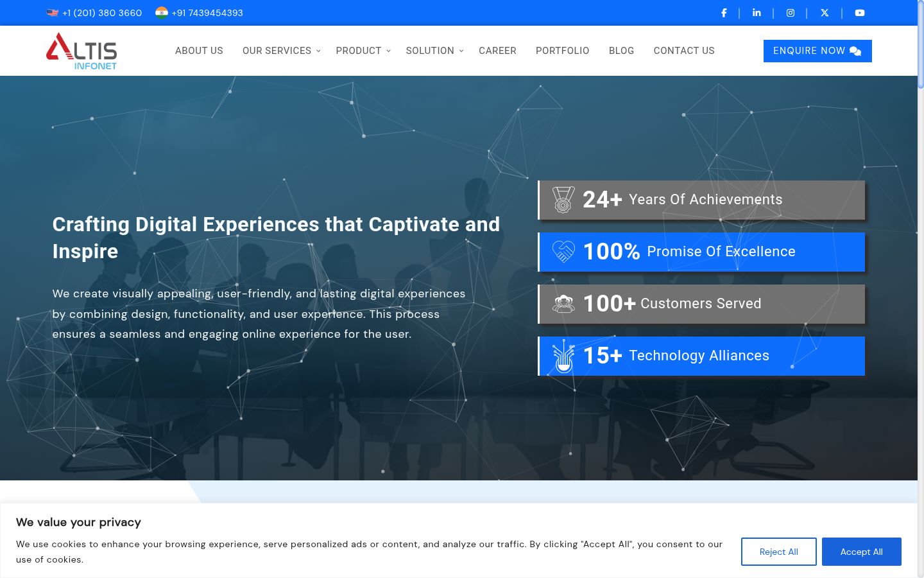Open the YouTube social icon
Screen dimensions: 924x578
pyautogui.click(x=860, y=13)
